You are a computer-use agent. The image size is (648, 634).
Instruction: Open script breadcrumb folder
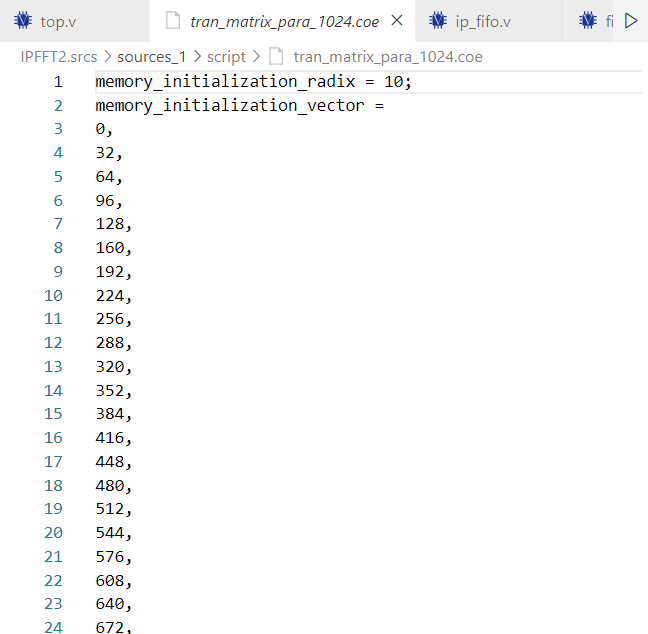point(226,57)
